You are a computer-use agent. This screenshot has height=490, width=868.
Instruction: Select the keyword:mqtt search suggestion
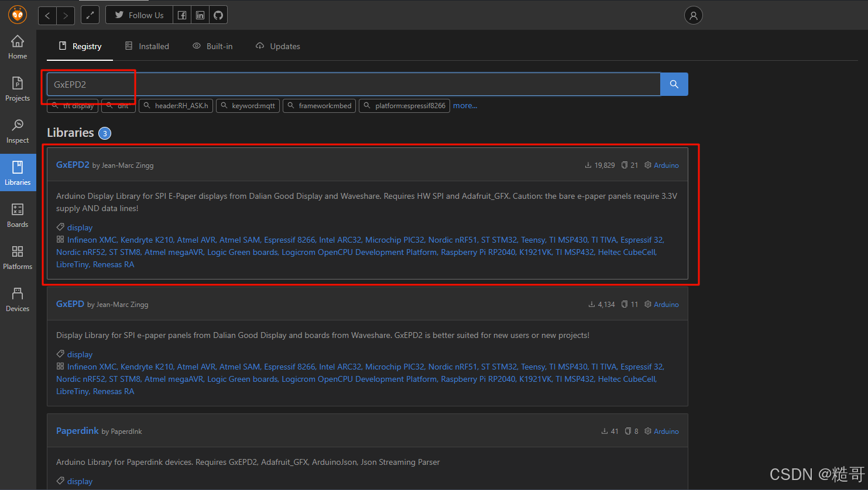coord(248,106)
